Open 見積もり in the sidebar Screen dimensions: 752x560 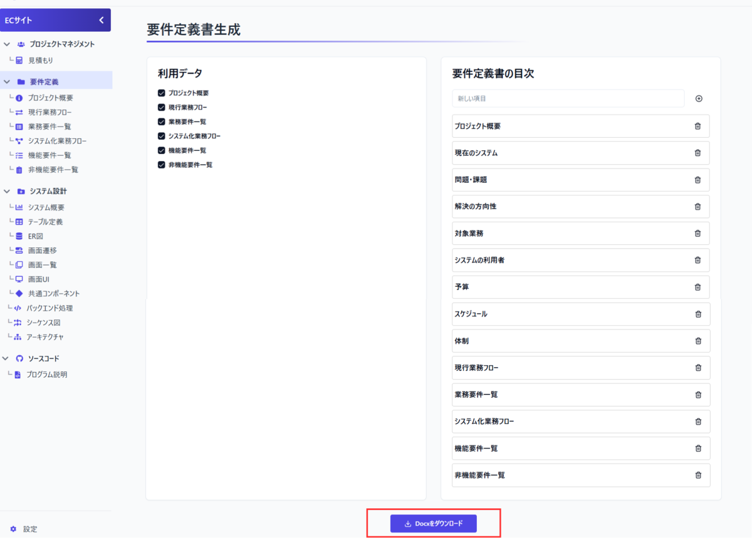coord(41,61)
